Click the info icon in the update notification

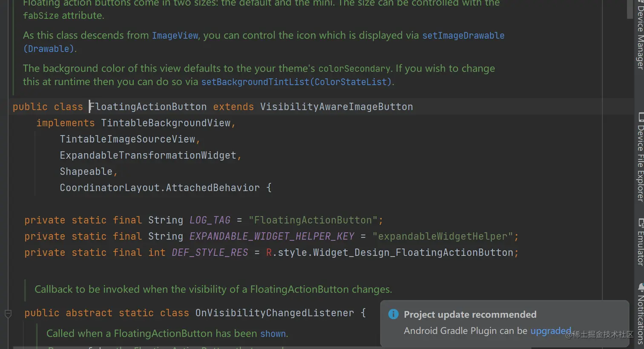[394, 314]
